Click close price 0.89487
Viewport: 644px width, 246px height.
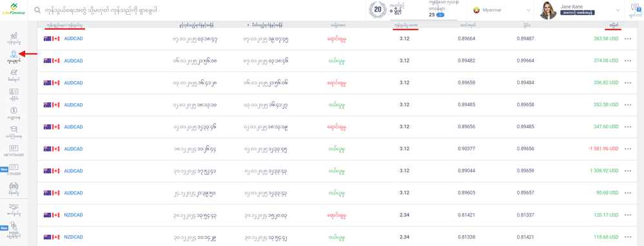click(525, 39)
